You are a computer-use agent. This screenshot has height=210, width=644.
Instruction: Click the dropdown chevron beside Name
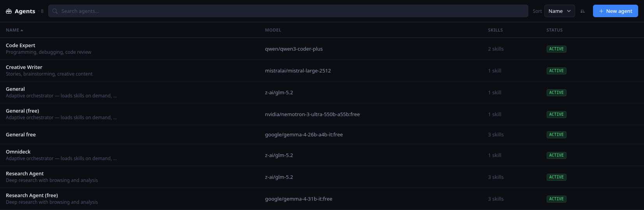569,11
